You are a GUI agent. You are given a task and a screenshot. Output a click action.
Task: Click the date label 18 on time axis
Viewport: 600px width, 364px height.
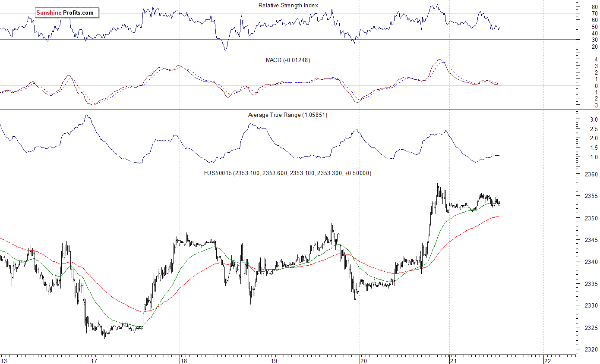point(185,361)
